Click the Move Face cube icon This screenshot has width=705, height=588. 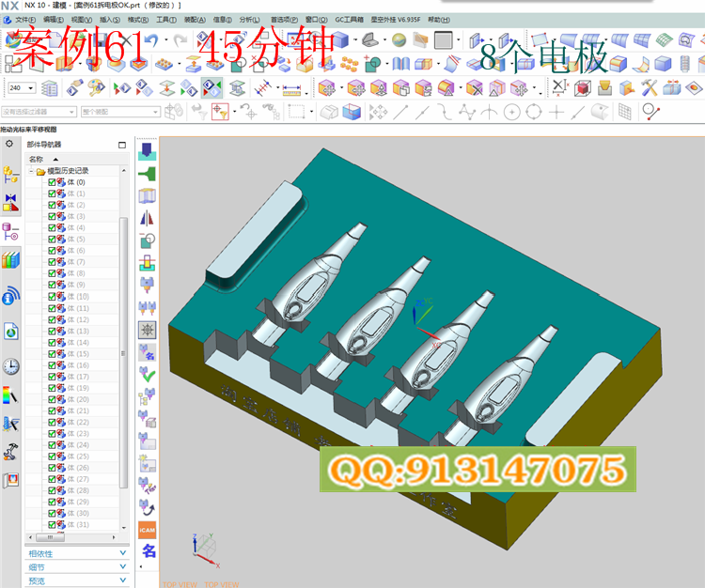click(x=326, y=88)
